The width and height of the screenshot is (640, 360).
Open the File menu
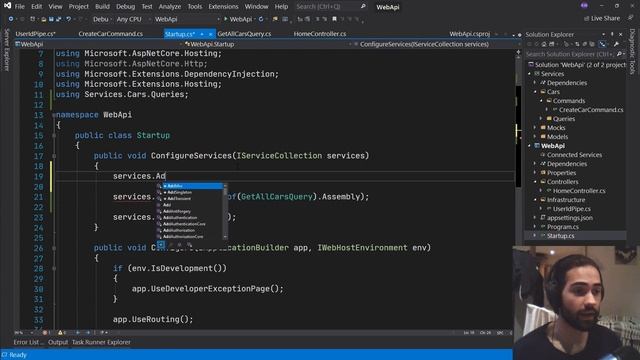point(19,7)
